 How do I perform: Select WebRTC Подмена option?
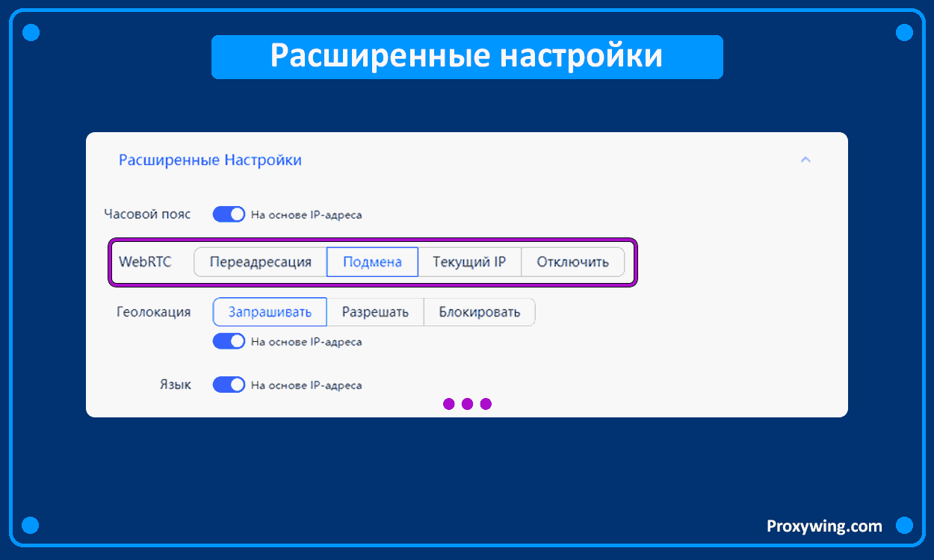pyautogui.click(x=372, y=262)
